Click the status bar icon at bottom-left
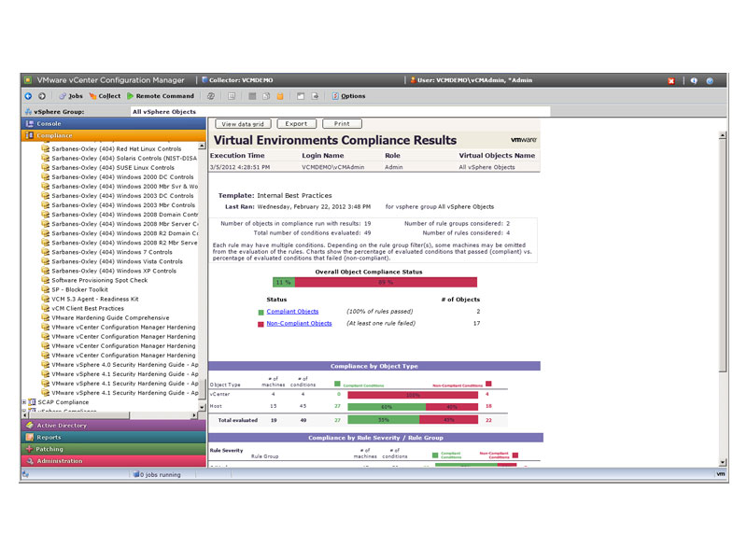Viewport: 747px width, 560px height. pos(26,475)
